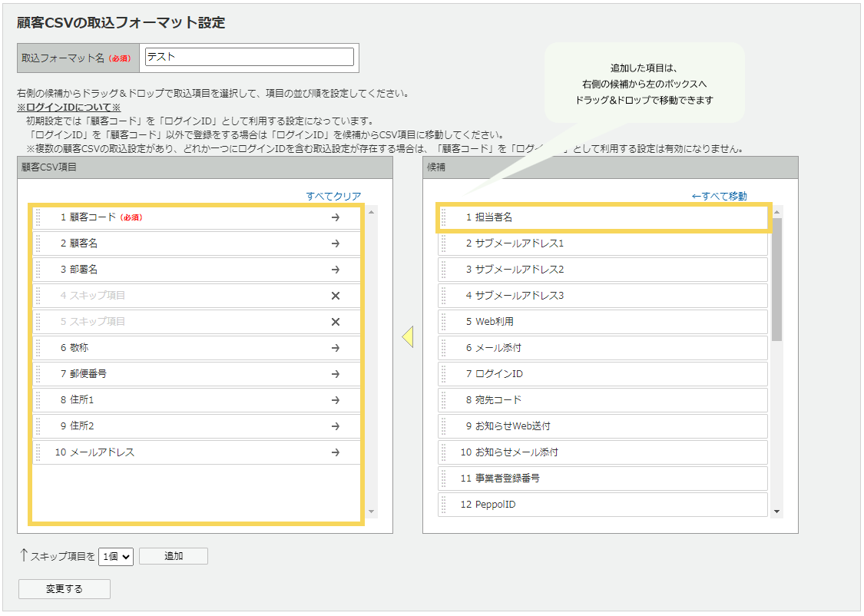The height and width of the screenshot is (616, 864).
Task: Click the 変更する button
Action: coord(64,589)
